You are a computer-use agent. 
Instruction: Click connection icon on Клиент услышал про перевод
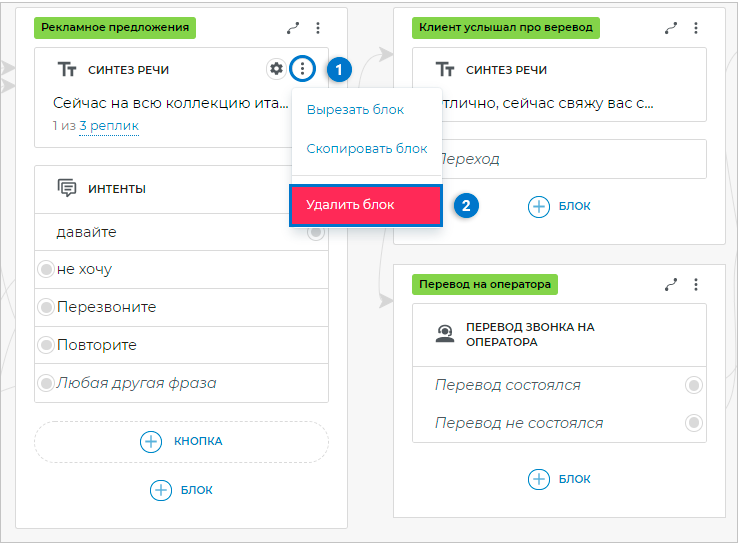point(671,28)
